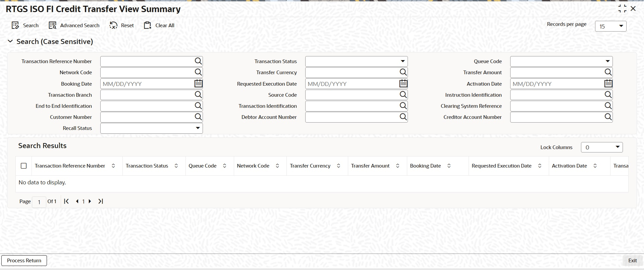
Task: Sort by Transfer Amount column
Action: tap(397, 166)
